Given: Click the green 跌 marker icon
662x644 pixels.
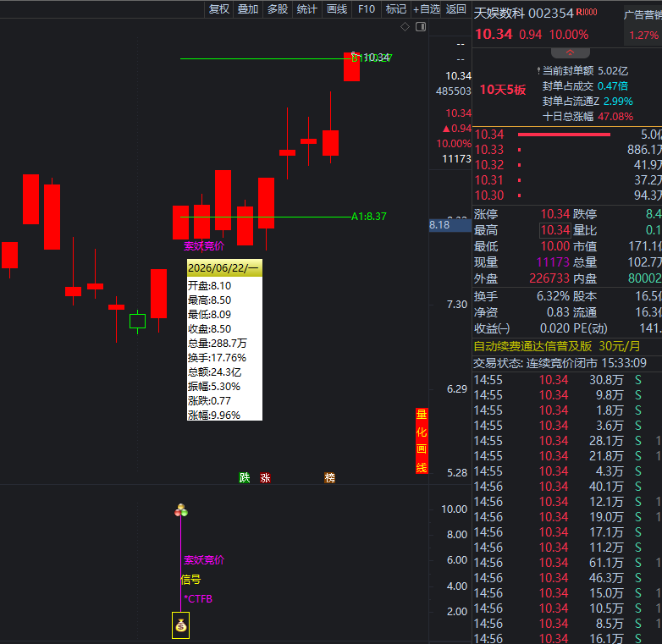Looking at the screenshot, I should [245, 478].
